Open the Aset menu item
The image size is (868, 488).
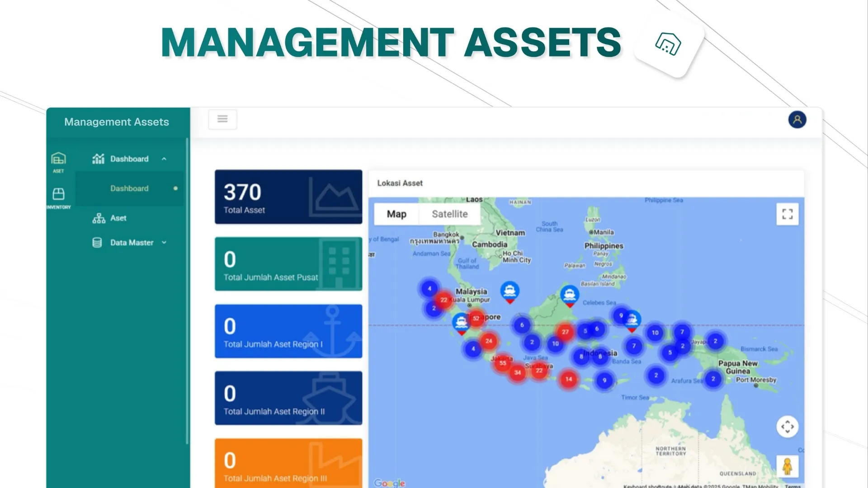(118, 218)
